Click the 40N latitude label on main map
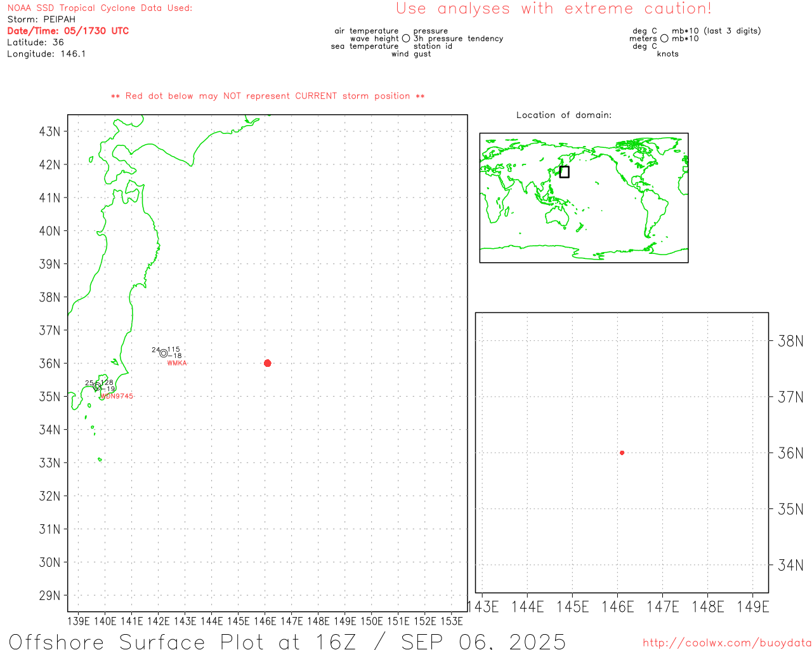The height and width of the screenshot is (650, 812). [49, 231]
